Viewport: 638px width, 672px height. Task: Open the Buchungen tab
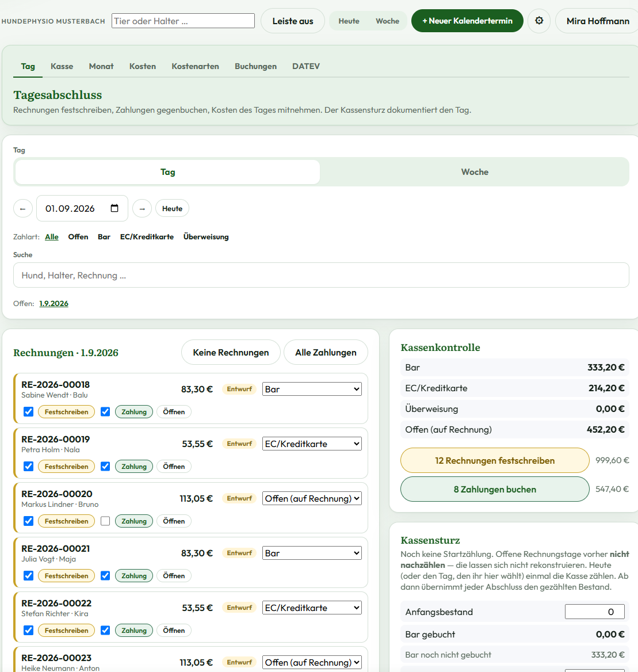256,66
